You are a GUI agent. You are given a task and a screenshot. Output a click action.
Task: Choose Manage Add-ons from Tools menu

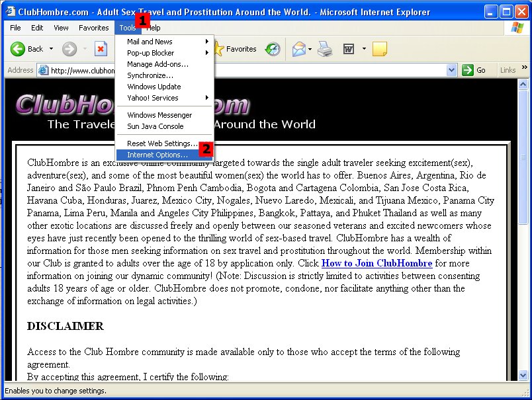[x=165, y=64]
